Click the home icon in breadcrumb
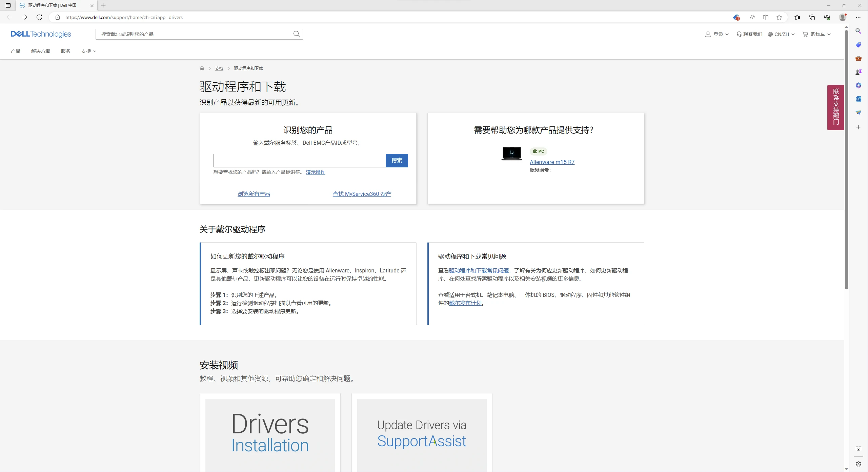 202,68
